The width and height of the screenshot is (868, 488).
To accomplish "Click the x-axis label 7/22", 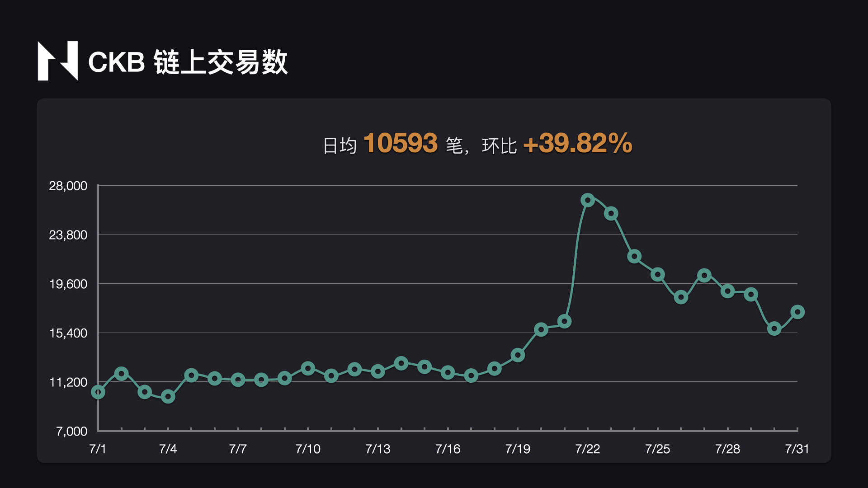I will point(588,449).
